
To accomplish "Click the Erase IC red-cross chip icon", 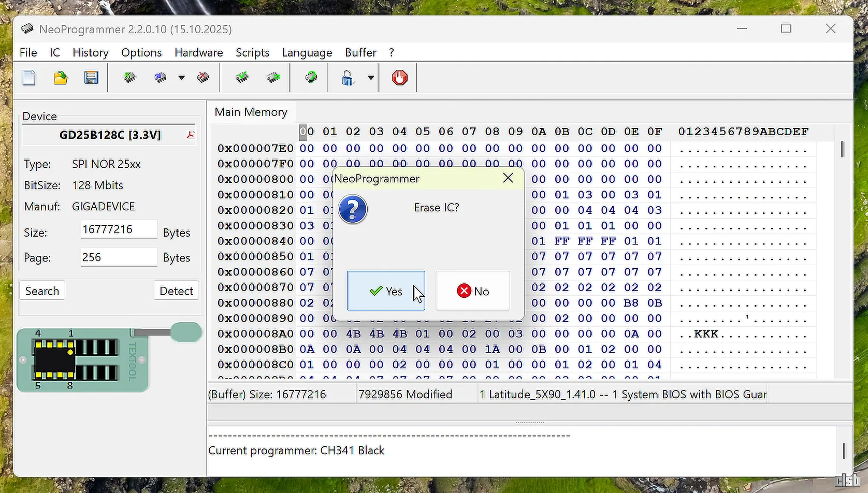I will click(x=203, y=78).
